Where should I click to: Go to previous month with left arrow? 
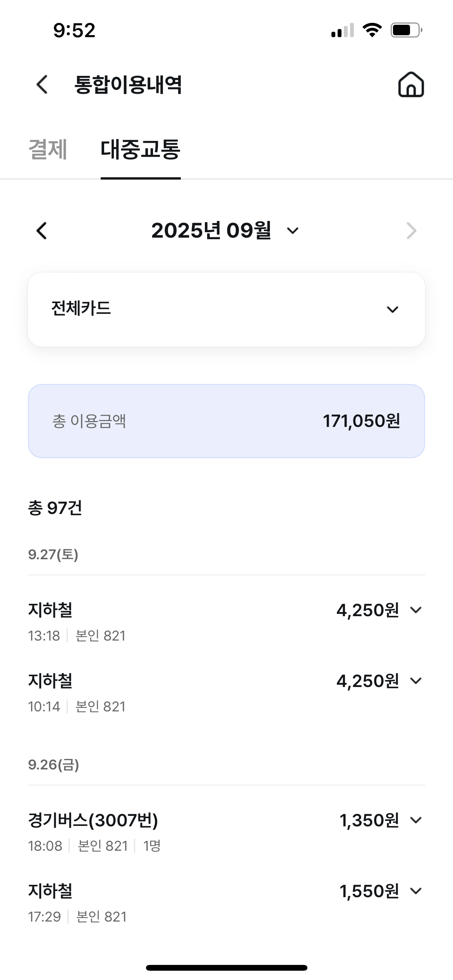pyautogui.click(x=41, y=231)
